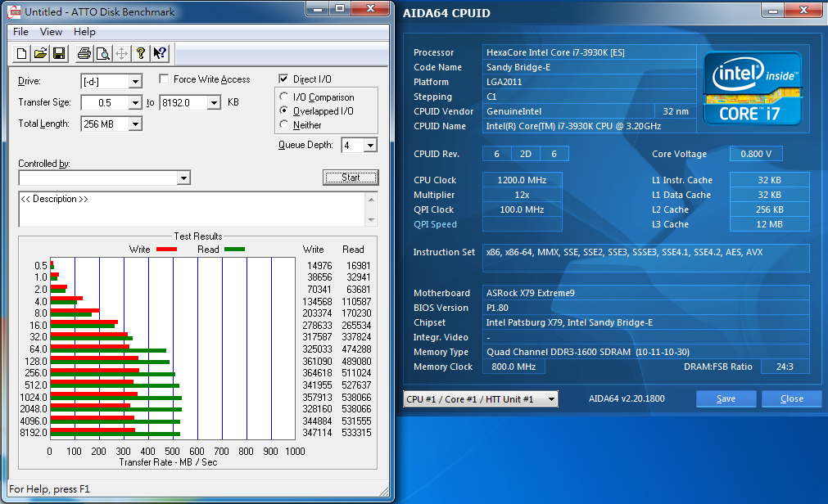Click Save in AIDA64 CPUID window
Screen dimensions: 828x504
pyautogui.click(x=726, y=399)
